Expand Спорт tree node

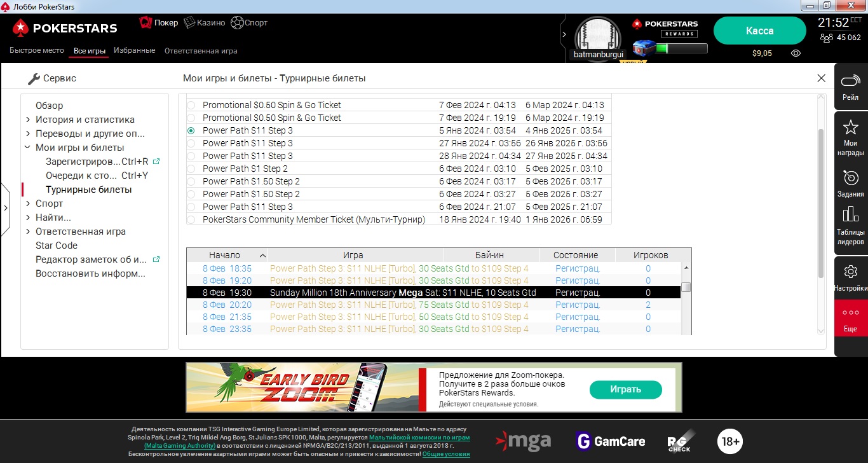(28, 204)
